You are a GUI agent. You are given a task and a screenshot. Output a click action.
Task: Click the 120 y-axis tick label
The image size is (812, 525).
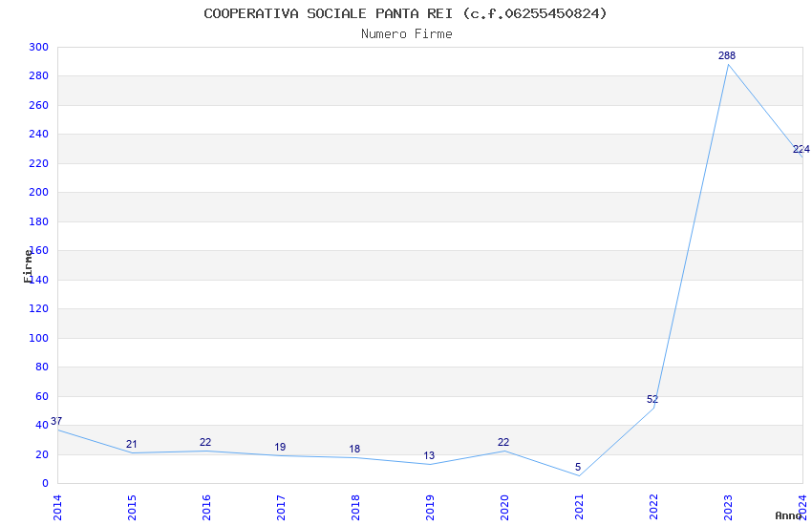tap(39, 308)
